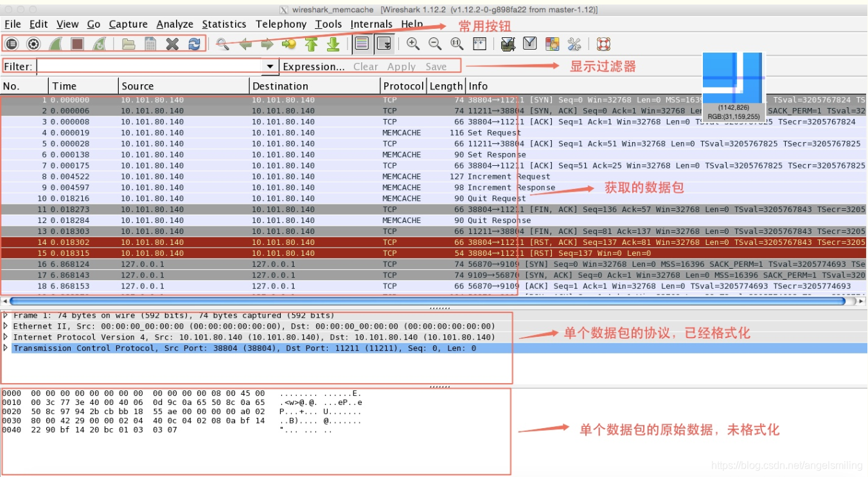Open the Capture menu
This screenshot has width=868, height=477.
(x=128, y=24)
